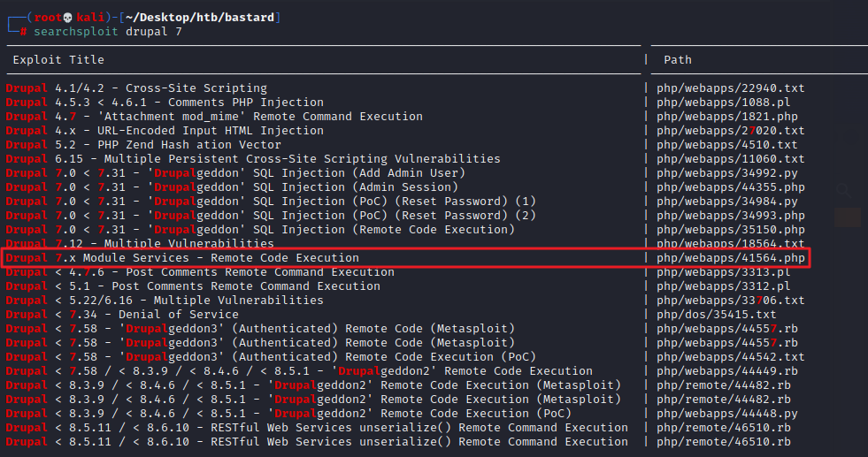
Task: Select Drupalgeddon SQL Injection (Remote Code Execution) title
Action: click(x=260, y=230)
